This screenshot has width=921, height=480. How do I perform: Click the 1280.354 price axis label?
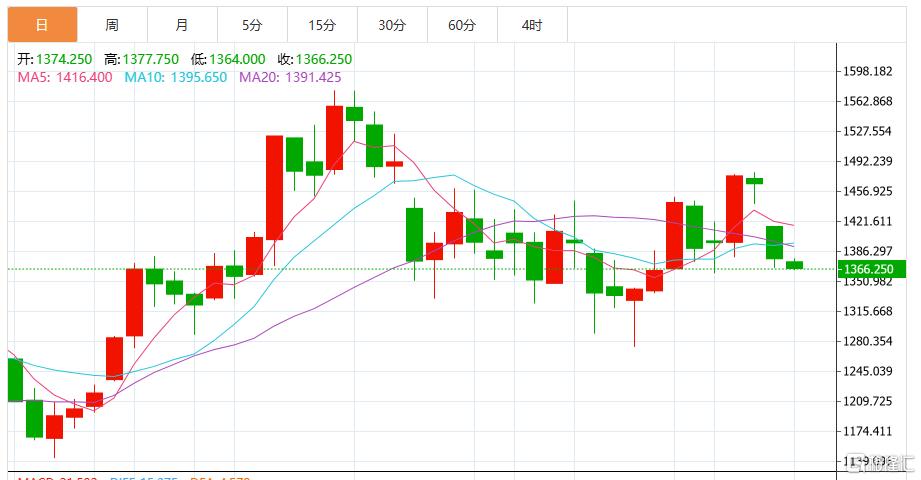[868, 341]
